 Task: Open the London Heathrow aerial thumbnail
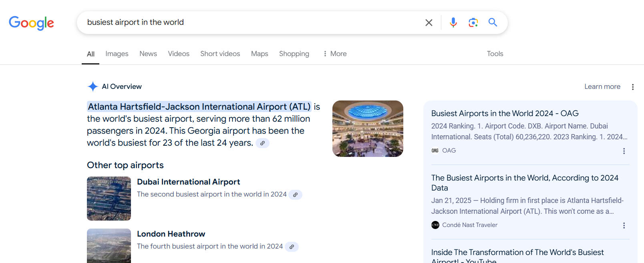(x=109, y=246)
